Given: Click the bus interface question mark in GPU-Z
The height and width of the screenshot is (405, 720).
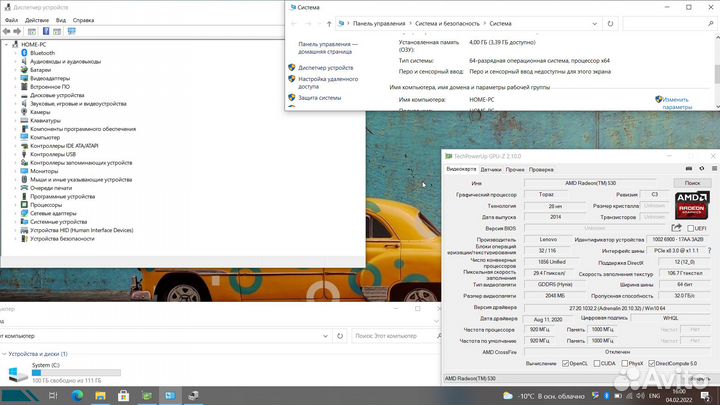Looking at the screenshot, I should click(x=709, y=251).
